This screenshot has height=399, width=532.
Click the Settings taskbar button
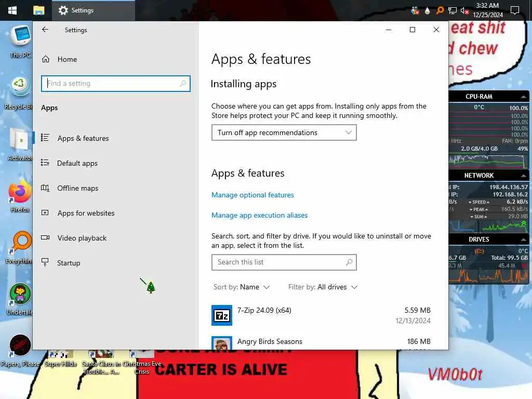[x=94, y=10]
